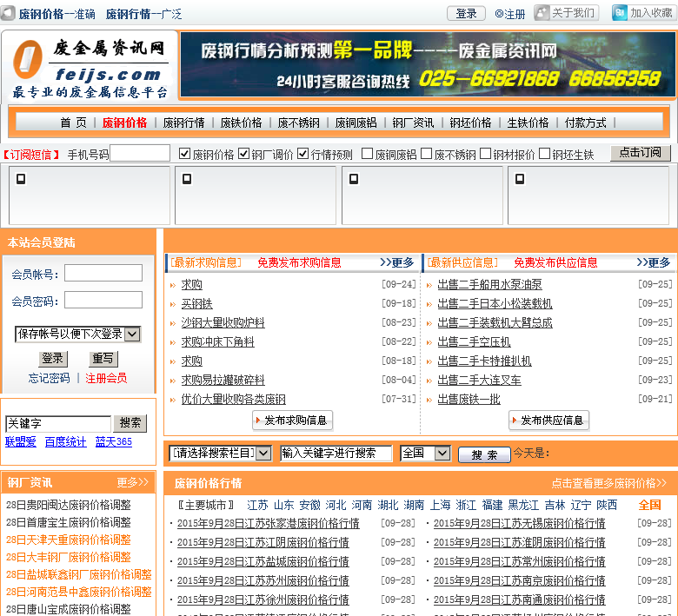Enable the 废铜废铝 checkbox
678x616 pixels.
(367, 154)
